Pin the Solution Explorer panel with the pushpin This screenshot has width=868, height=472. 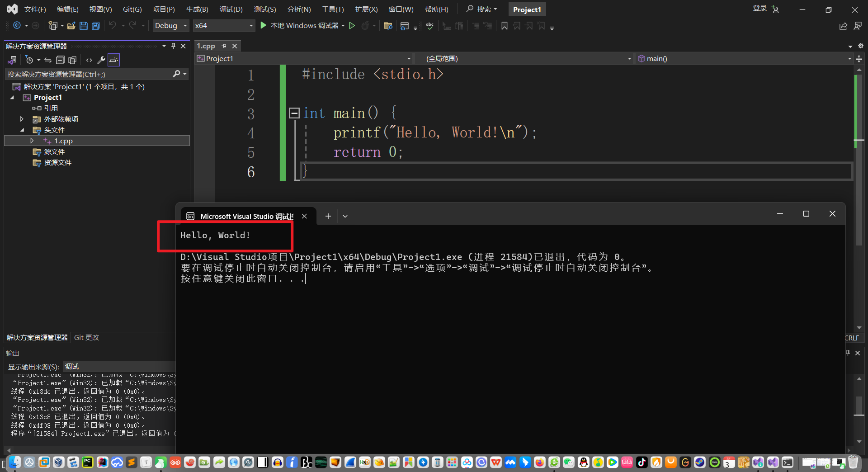pyautogui.click(x=173, y=46)
